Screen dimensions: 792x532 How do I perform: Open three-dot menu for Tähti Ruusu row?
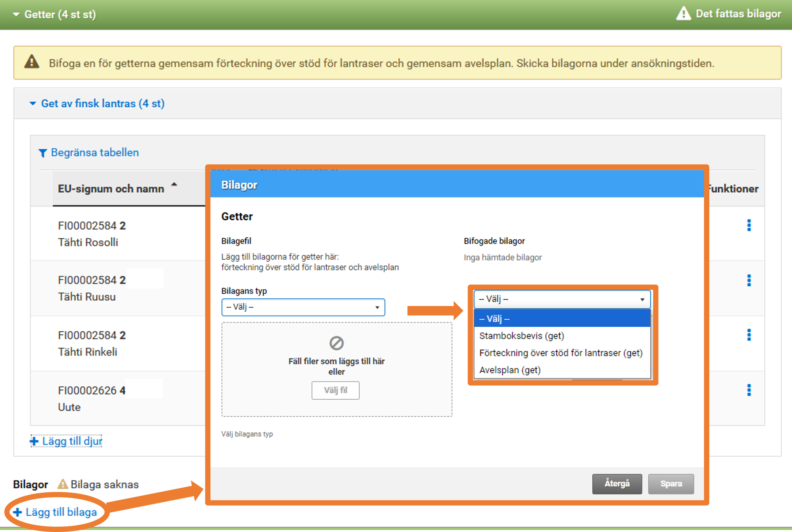[x=749, y=280]
